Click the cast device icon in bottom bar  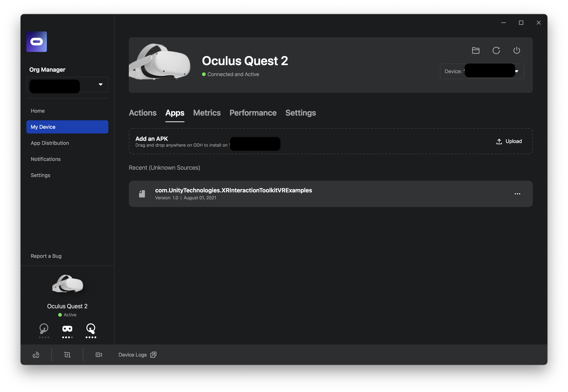tap(36, 355)
